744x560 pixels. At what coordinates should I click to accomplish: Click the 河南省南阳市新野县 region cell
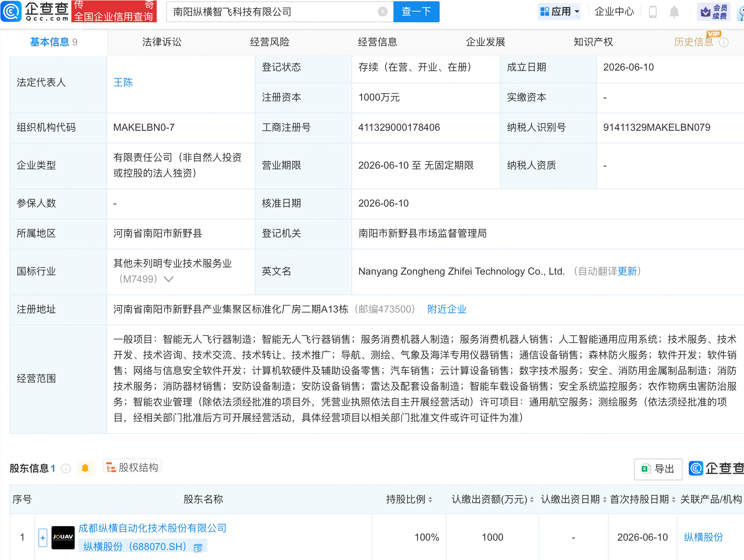(x=158, y=233)
